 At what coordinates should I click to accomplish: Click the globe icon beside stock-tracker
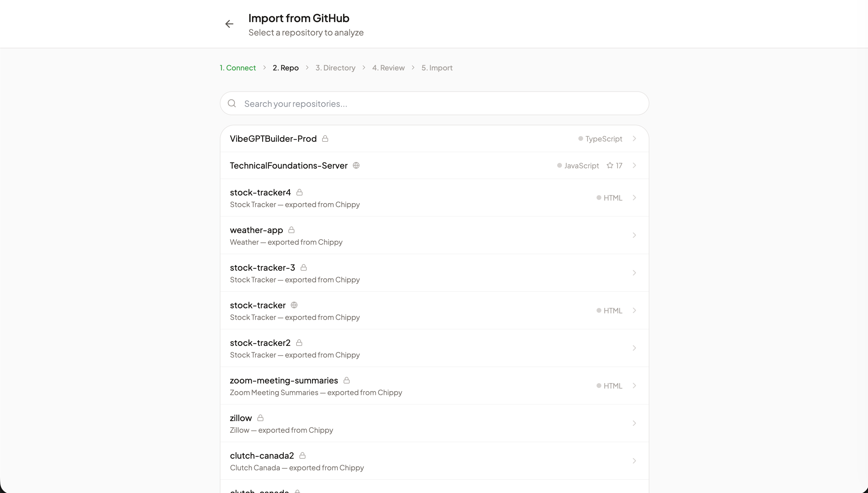click(294, 305)
